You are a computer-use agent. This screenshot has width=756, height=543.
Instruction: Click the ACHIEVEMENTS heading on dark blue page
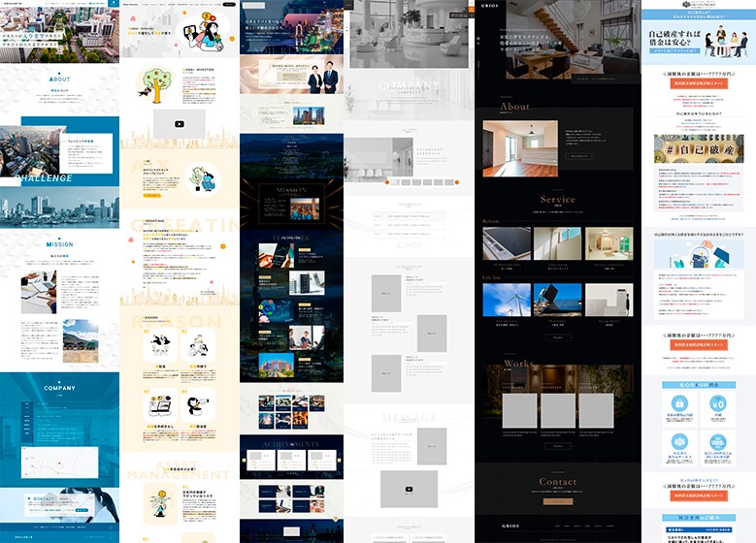tap(291, 444)
